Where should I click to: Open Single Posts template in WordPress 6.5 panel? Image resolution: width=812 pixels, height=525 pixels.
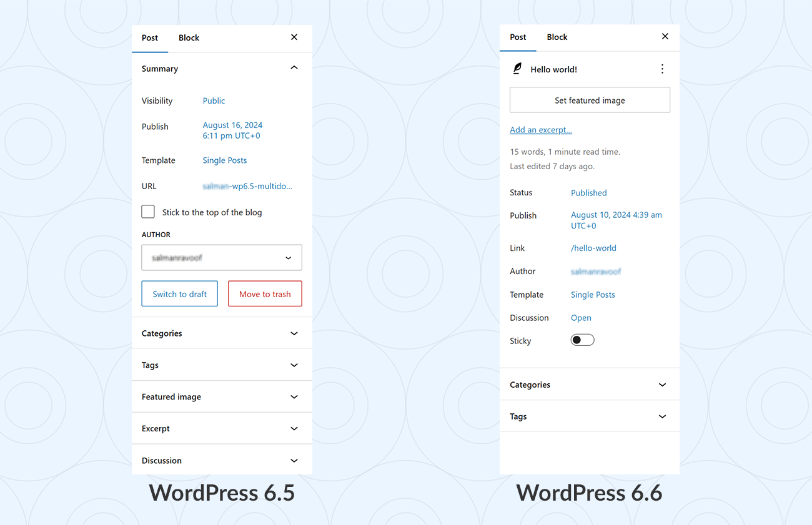(x=225, y=160)
